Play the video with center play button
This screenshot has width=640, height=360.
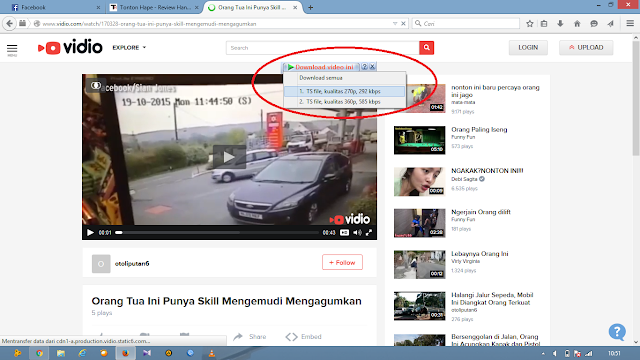[229, 157]
